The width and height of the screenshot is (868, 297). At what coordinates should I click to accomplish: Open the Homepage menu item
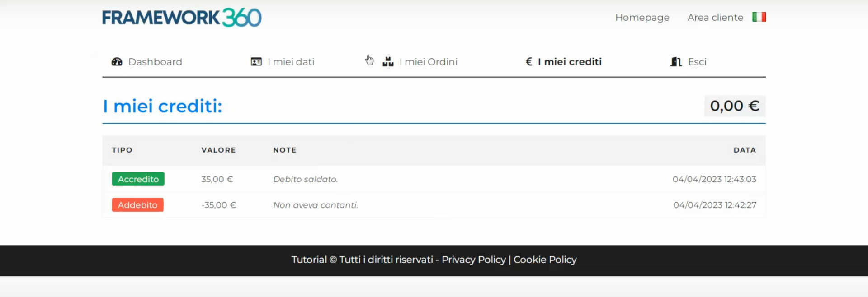pos(642,17)
